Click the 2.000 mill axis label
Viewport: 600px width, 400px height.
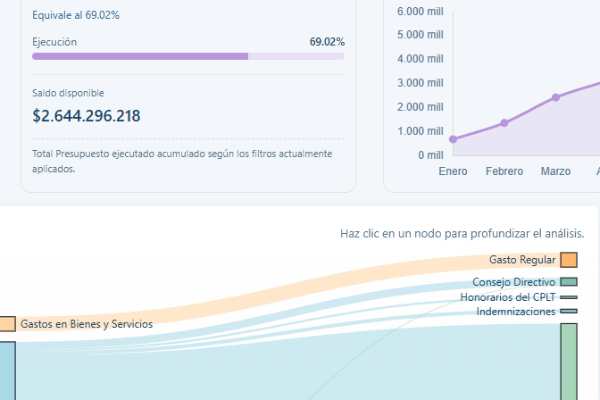coord(420,107)
